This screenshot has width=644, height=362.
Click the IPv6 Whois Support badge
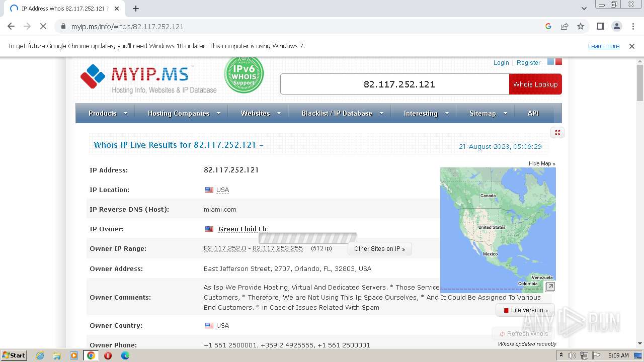pos(244,74)
